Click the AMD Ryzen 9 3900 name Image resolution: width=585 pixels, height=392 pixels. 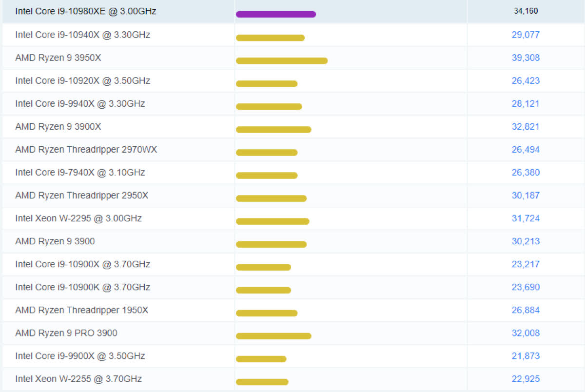(x=55, y=241)
